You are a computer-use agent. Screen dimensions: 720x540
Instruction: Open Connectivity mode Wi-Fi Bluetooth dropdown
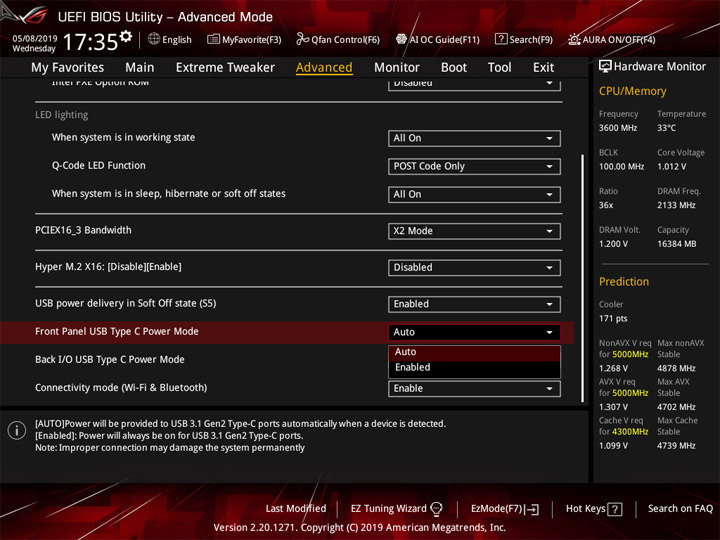(474, 388)
